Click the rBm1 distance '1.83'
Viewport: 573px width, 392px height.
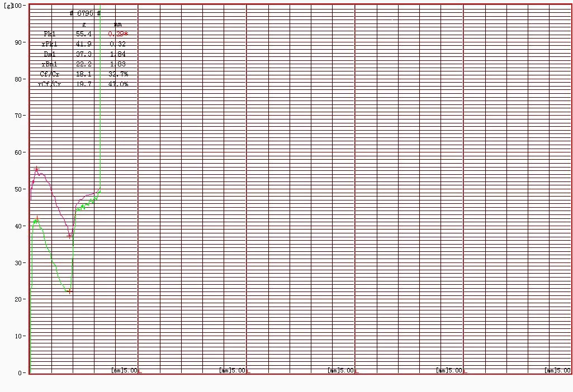(x=117, y=64)
